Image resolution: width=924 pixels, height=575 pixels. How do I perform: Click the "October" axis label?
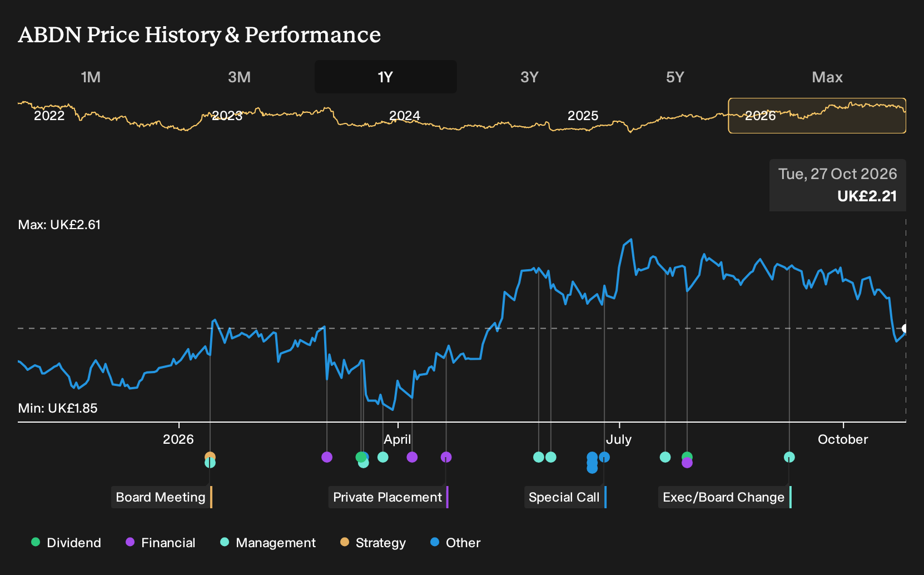843,439
